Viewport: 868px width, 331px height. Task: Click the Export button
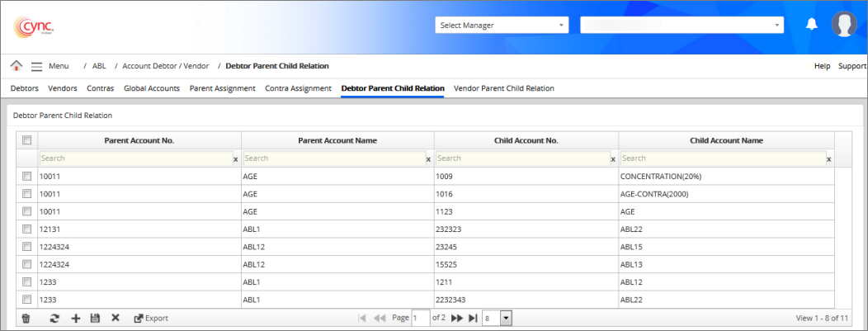(151, 318)
